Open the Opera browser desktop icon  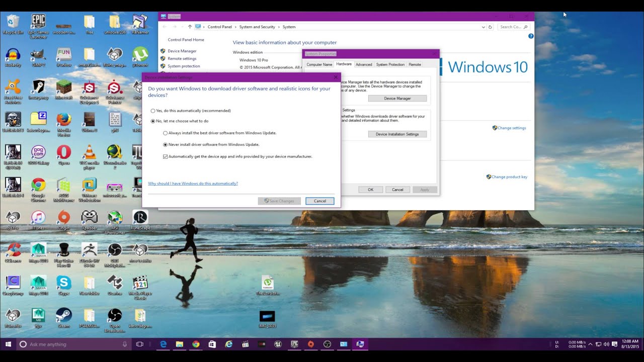pyautogui.click(x=64, y=155)
